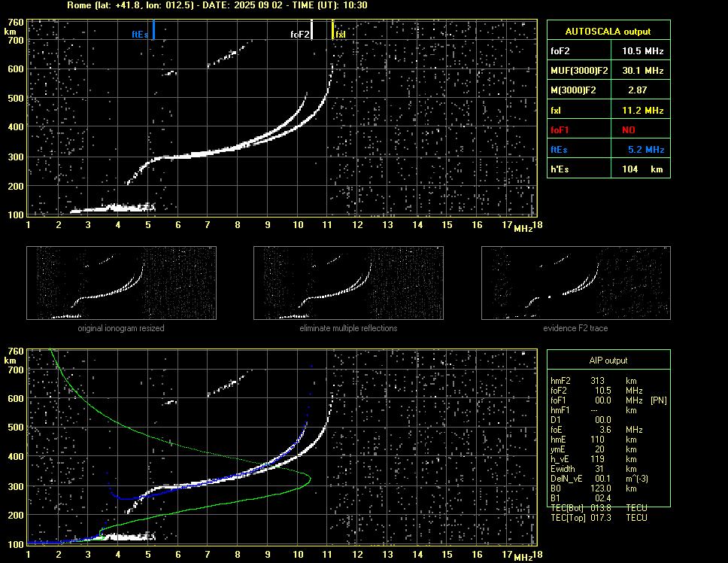This screenshot has width=728, height=563.
Task: Click the AUTOSCALA output header
Action: (x=608, y=31)
